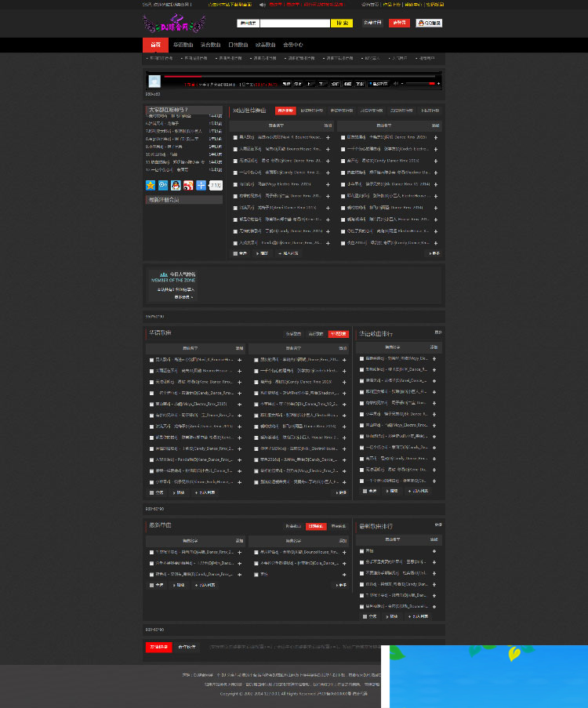Click the album cover thumbnail in the music player

click(x=154, y=81)
